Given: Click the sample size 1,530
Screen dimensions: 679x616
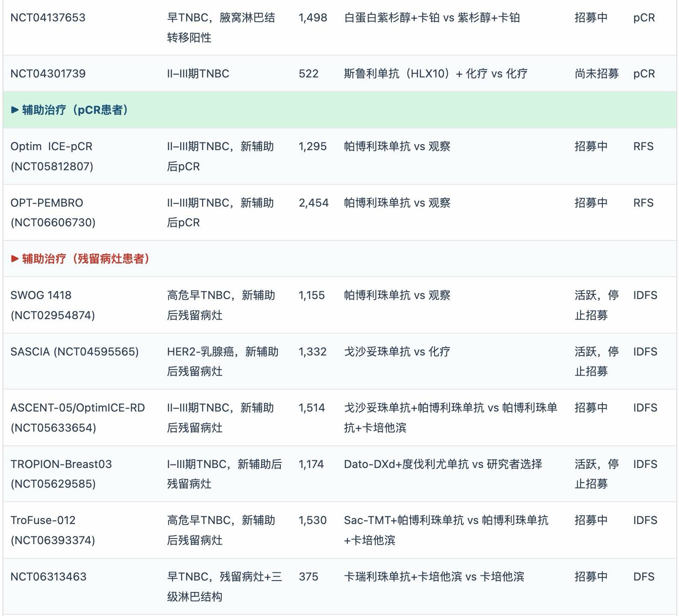Looking at the screenshot, I should tap(313, 520).
